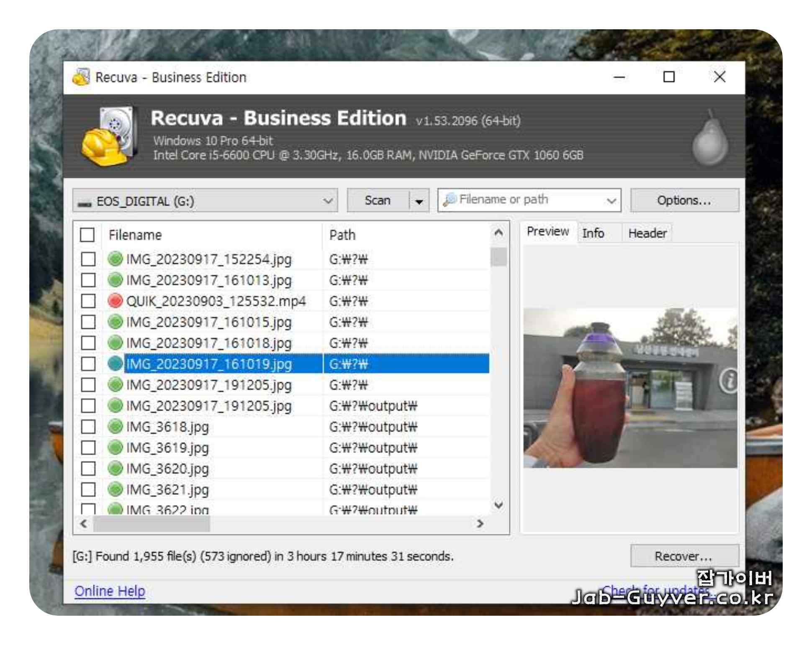Click the Recuva icon in the title bar
The image size is (812, 645).
click(81, 77)
